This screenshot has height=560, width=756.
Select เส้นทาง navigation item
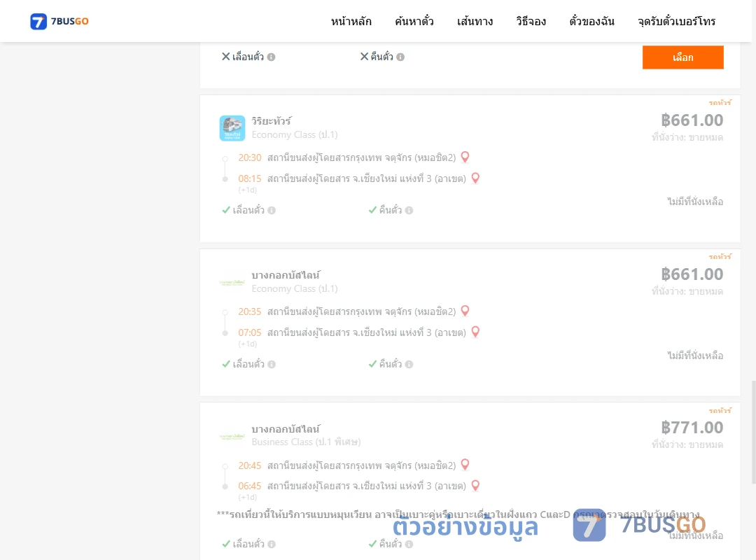(475, 21)
